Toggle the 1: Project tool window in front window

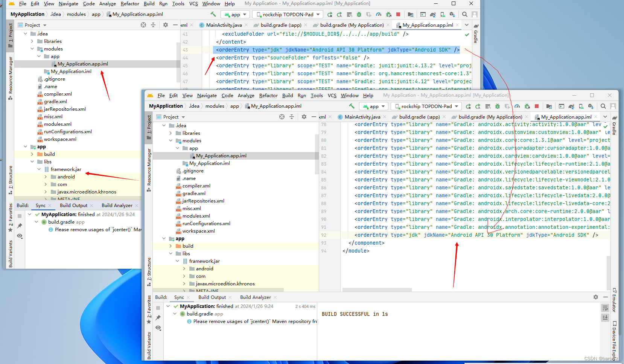click(149, 128)
